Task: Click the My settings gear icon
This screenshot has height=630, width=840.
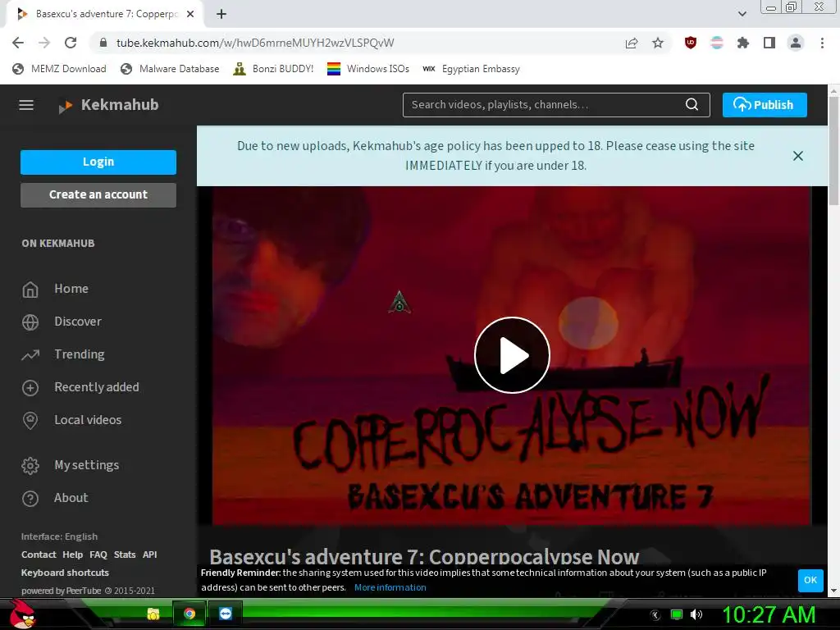Action: 30,466
